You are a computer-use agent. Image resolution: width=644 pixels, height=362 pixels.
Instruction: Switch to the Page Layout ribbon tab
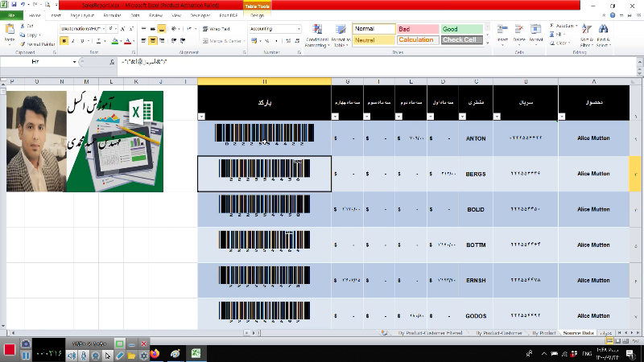(81, 15)
